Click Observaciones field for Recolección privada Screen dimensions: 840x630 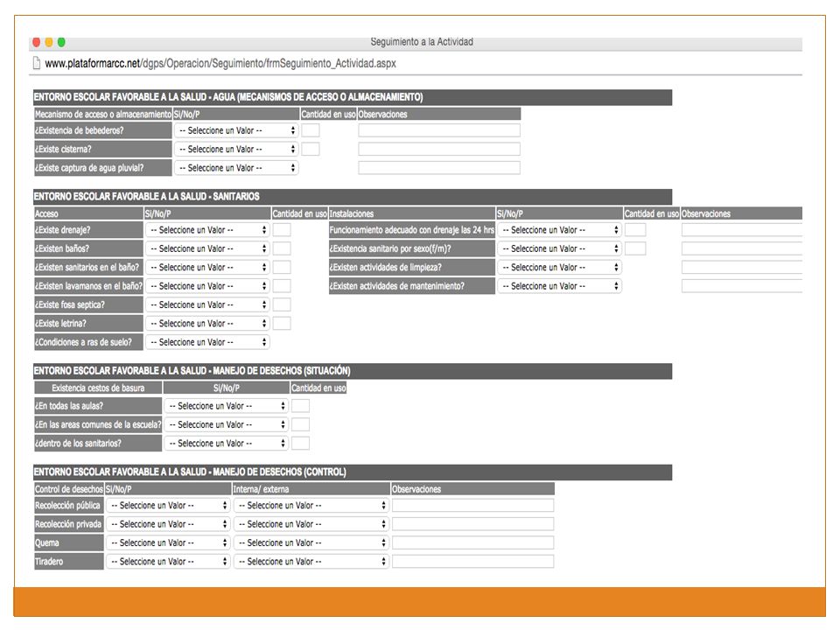coord(473,524)
